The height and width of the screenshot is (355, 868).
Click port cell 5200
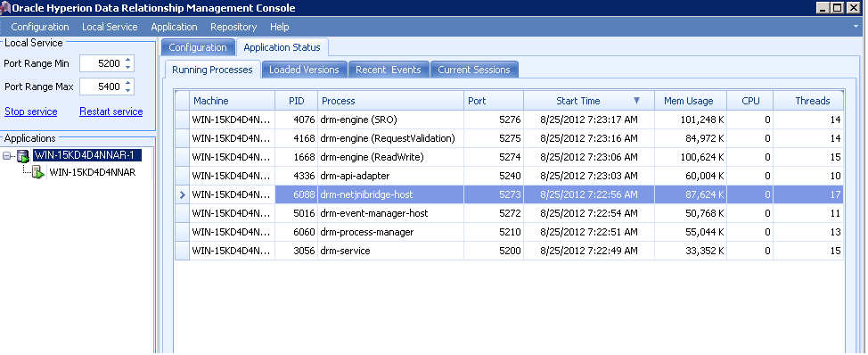pyautogui.click(x=494, y=251)
